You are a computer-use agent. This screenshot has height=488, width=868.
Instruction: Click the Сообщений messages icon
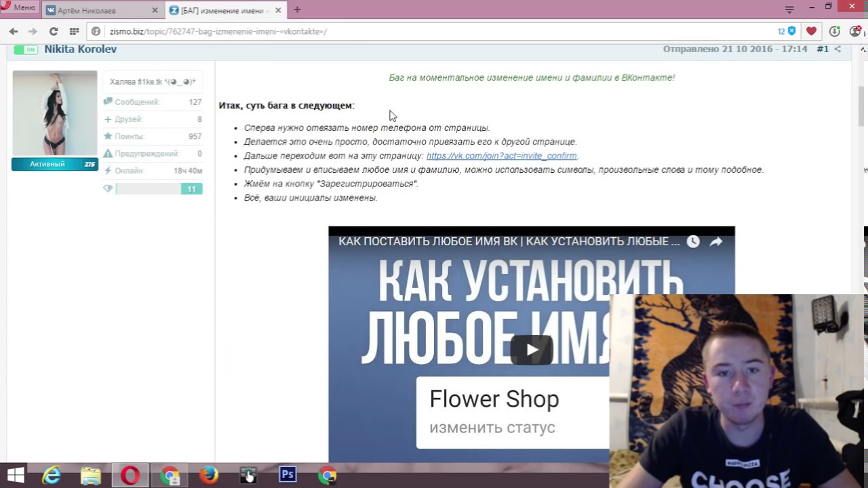(108, 102)
